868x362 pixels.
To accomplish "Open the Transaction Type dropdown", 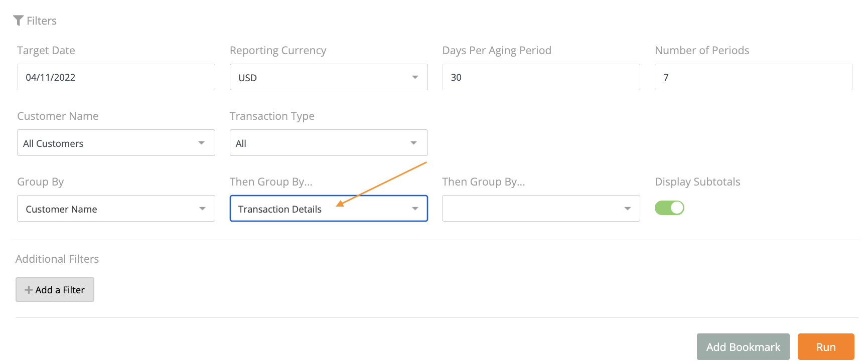I will pyautogui.click(x=329, y=143).
